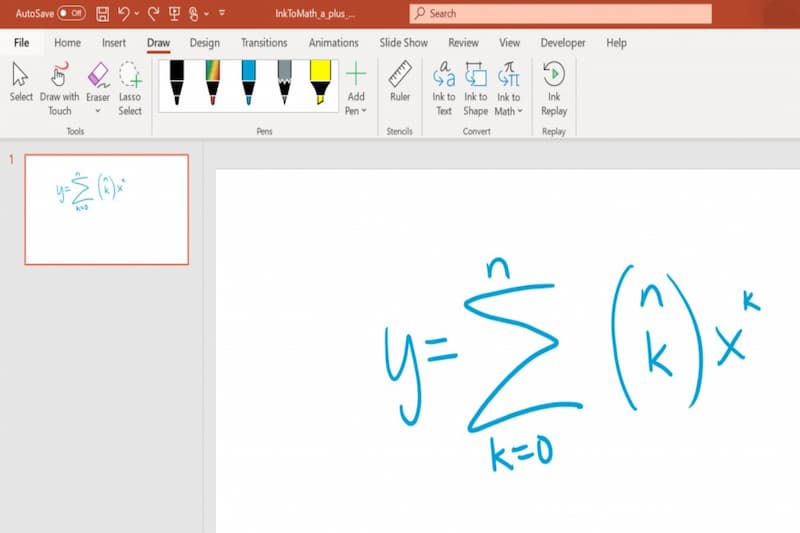Viewport: 800px width, 533px height.
Task: Start presentation from beginning icon
Action: 174,14
